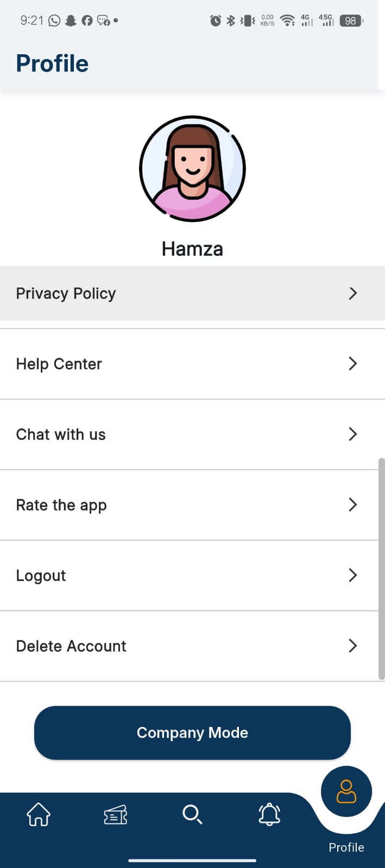
Task: Tap the battery level indicator
Action: [350, 21]
